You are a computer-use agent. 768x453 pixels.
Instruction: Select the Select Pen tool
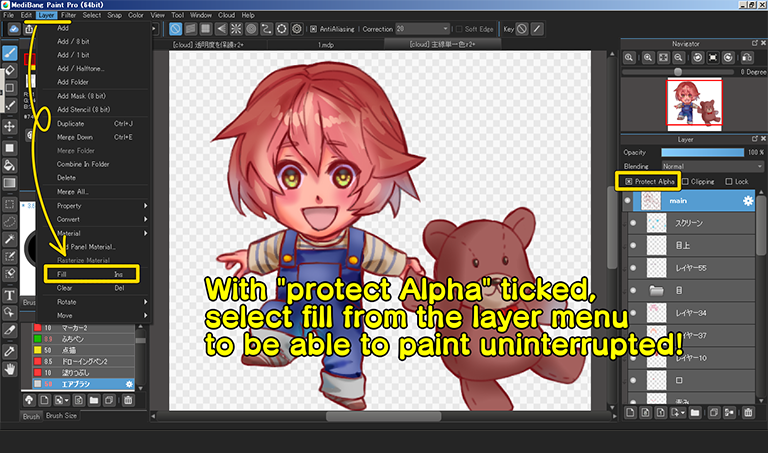(x=10, y=256)
